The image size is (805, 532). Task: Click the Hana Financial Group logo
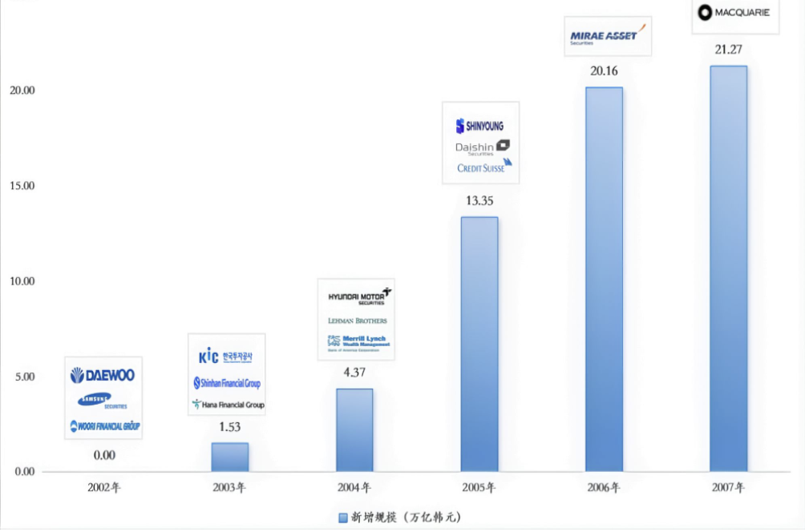tap(228, 405)
